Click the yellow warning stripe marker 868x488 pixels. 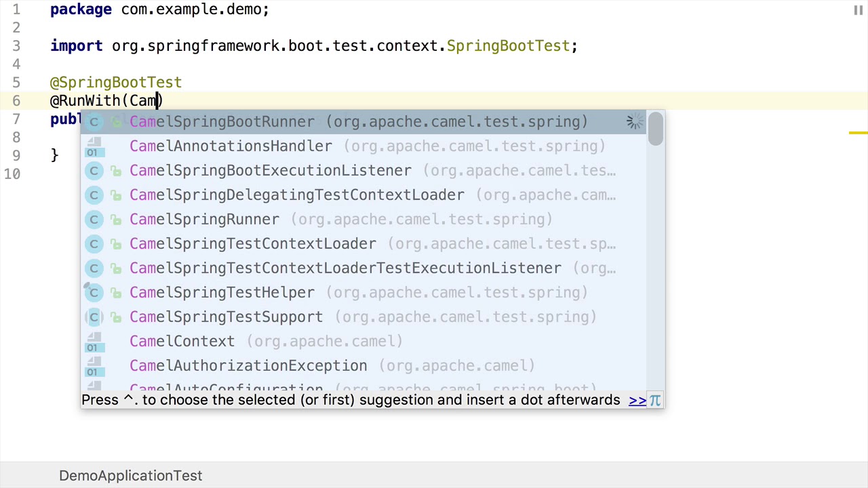click(x=858, y=133)
